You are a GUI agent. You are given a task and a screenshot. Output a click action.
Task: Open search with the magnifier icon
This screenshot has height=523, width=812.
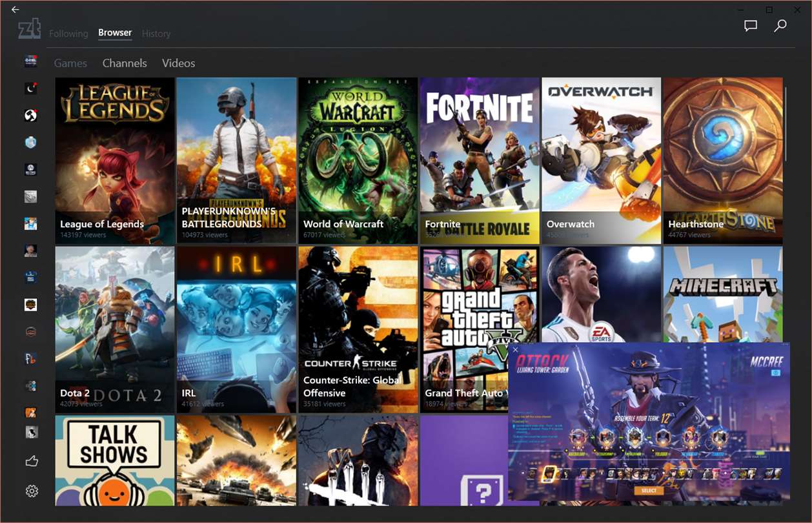(780, 26)
